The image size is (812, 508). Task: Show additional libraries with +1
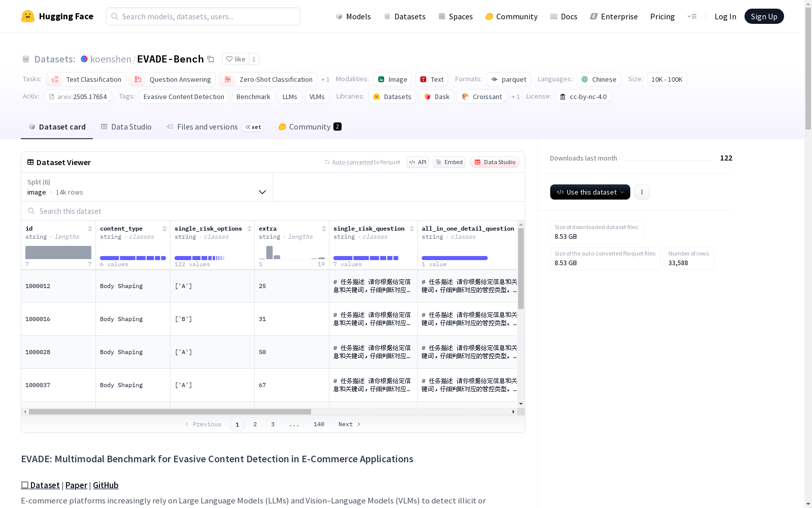click(x=516, y=97)
